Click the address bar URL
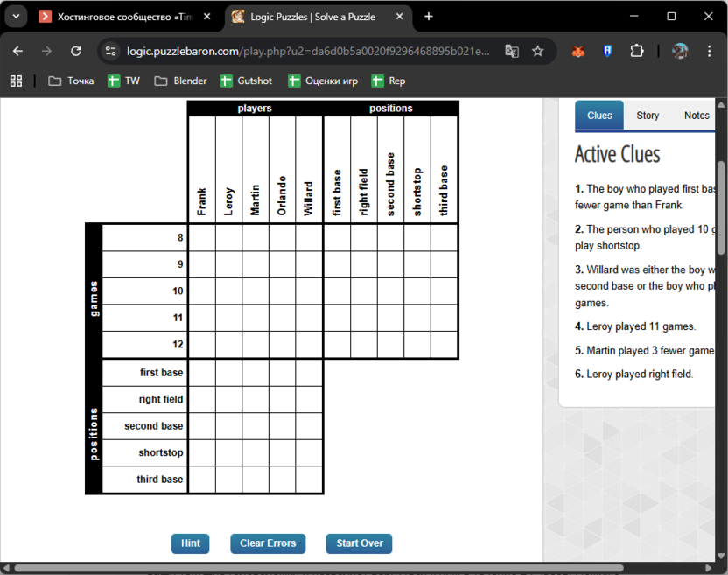728x575 pixels. (x=308, y=51)
